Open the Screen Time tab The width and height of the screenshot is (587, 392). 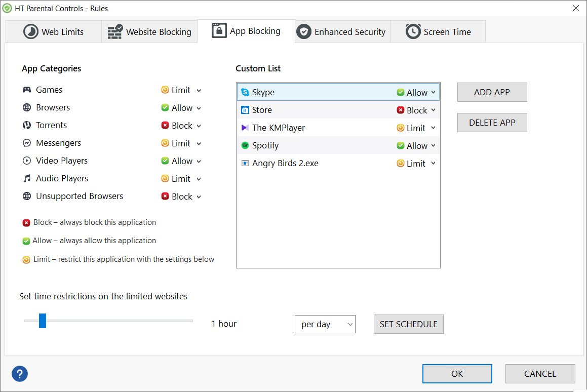point(438,32)
